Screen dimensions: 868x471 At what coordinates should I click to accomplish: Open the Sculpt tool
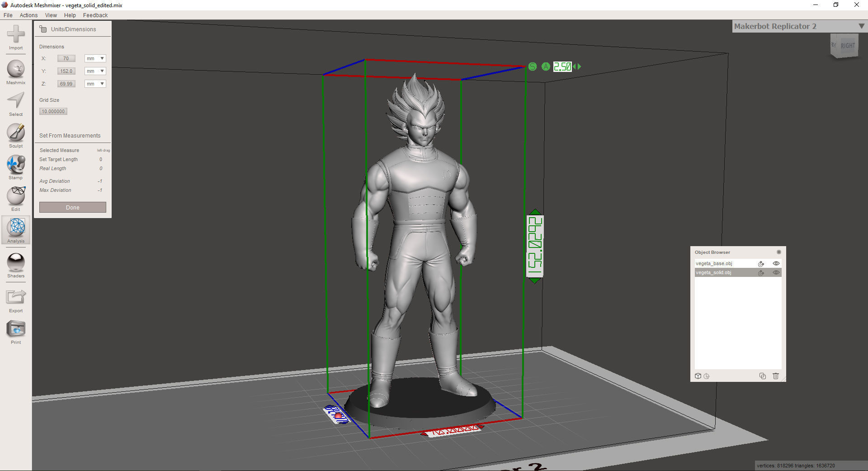point(16,136)
